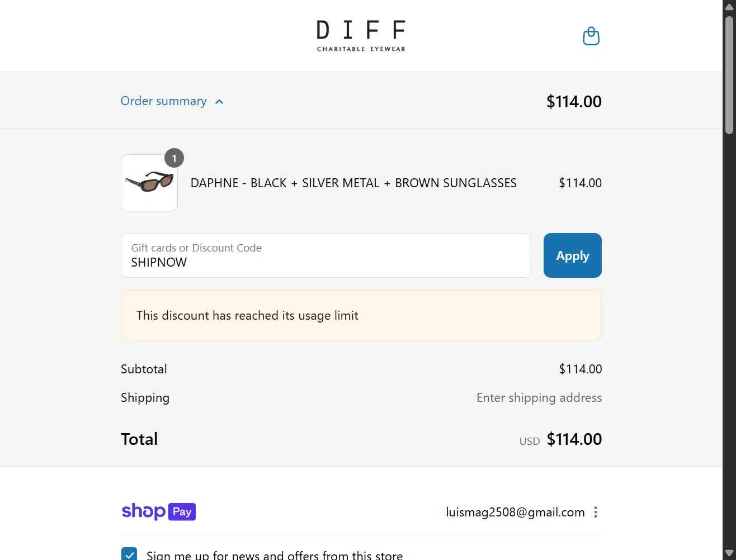Image resolution: width=736 pixels, height=560 pixels.
Task: Click the $114.00 total in the header row
Action: [x=574, y=101]
